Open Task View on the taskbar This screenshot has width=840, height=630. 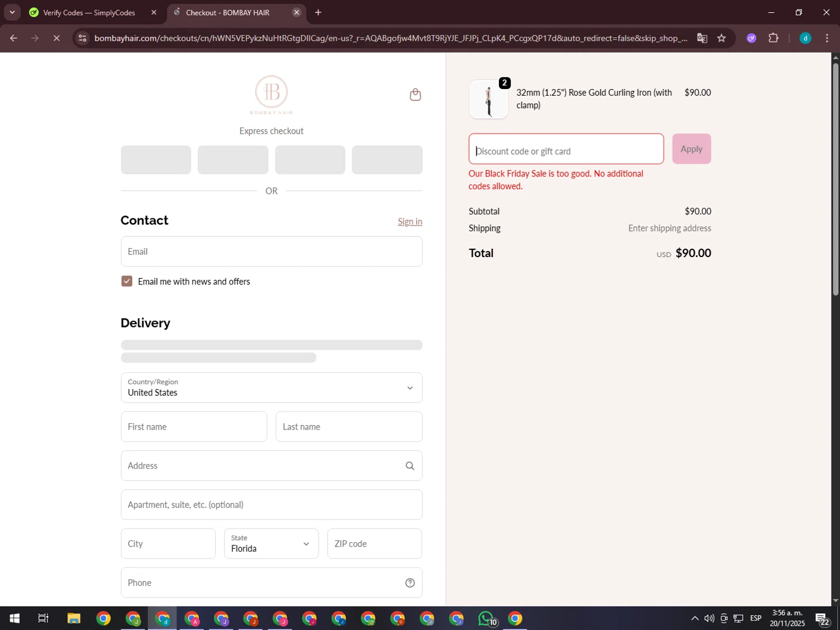43,618
